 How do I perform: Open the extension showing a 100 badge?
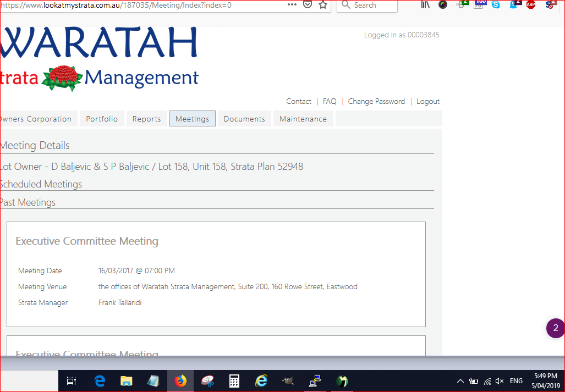479,5
